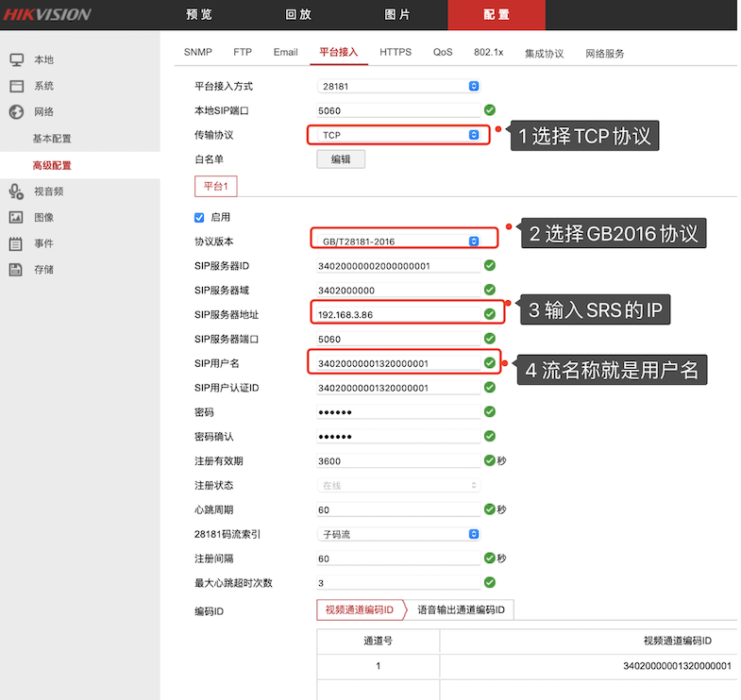The image size is (741, 700).
Task: Click the Event calendar icon
Action: click(16, 243)
